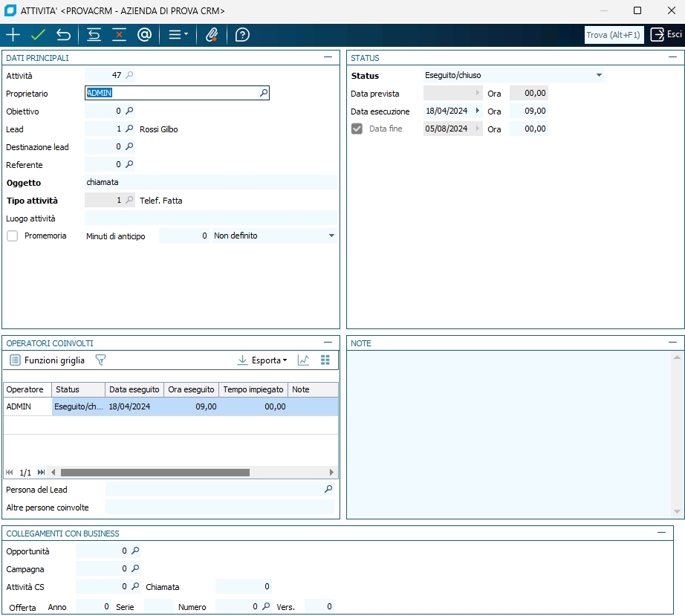Click the @ email icon in toolbar

(x=144, y=35)
